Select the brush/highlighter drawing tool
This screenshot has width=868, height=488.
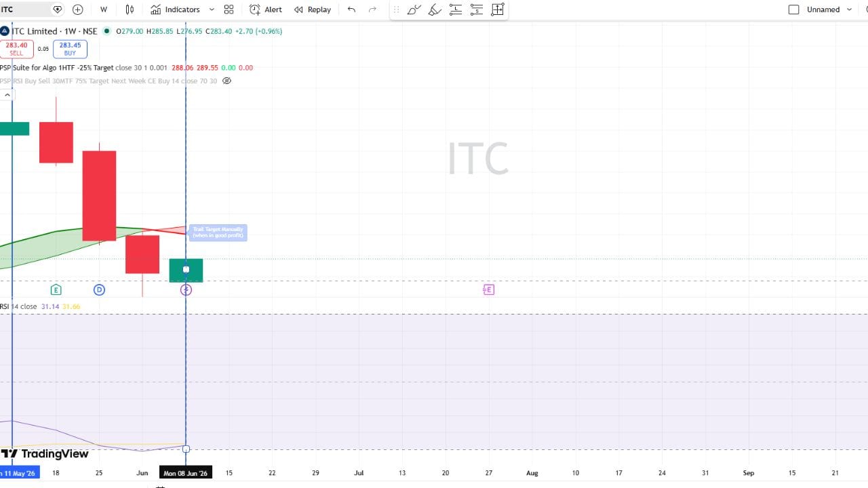coord(435,9)
